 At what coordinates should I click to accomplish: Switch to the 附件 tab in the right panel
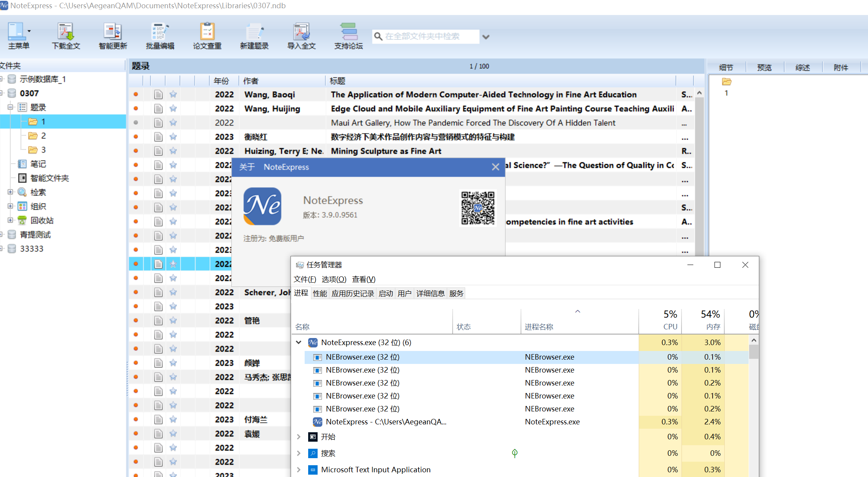(841, 68)
